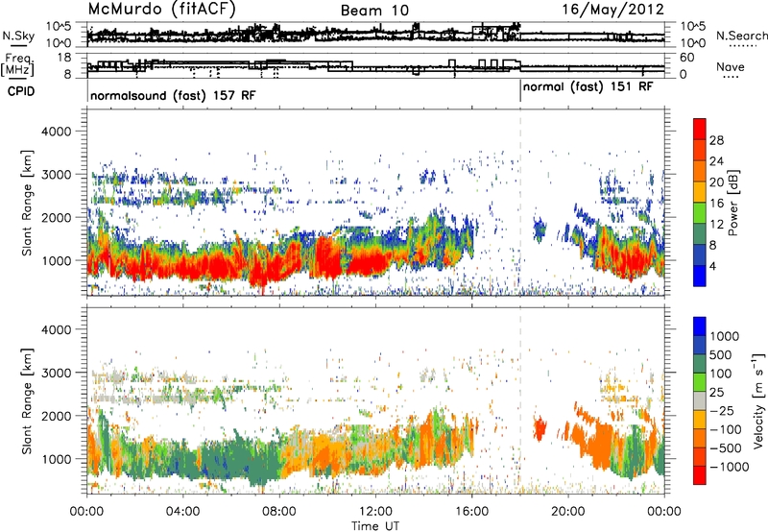Click the Beam 10 label
768x532 pixels.
point(374,11)
